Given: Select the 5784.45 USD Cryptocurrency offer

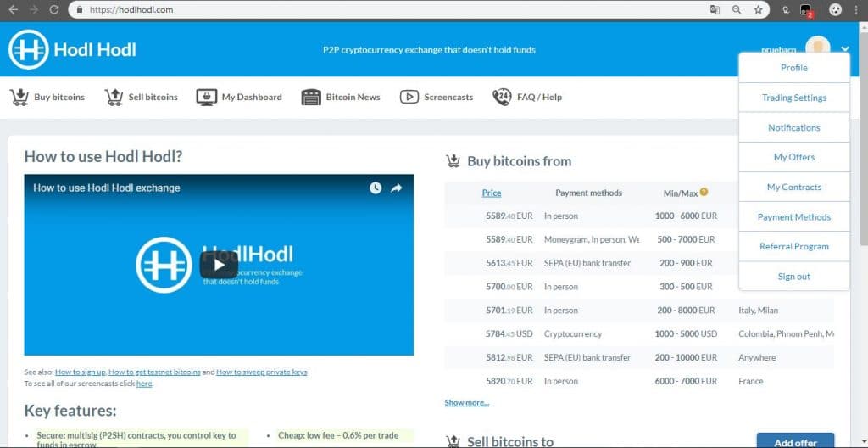Looking at the screenshot, I should coord(639,333).
